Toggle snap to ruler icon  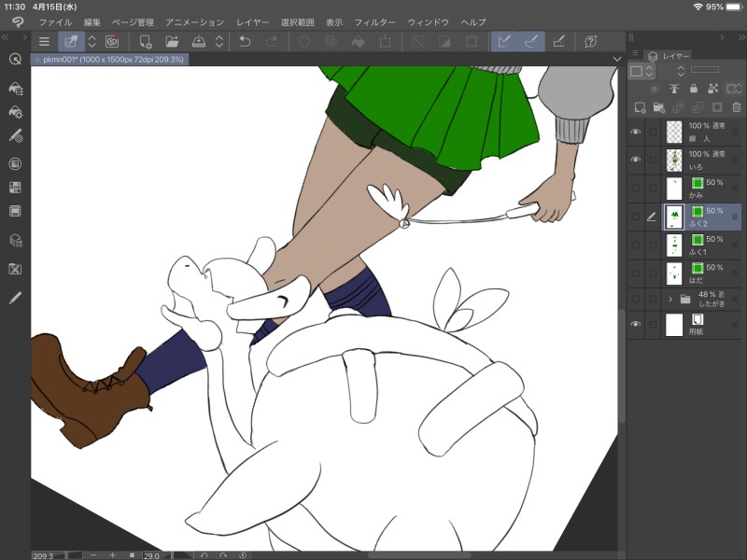point(504,42)
